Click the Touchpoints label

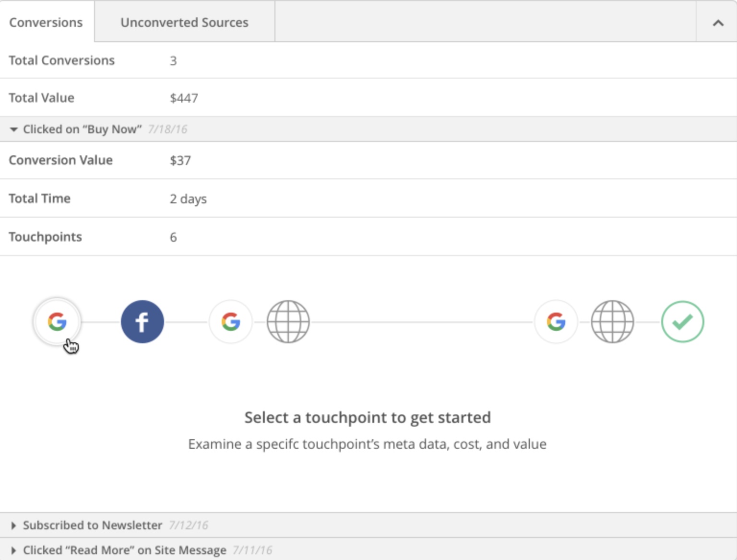(x=46, y=237)
